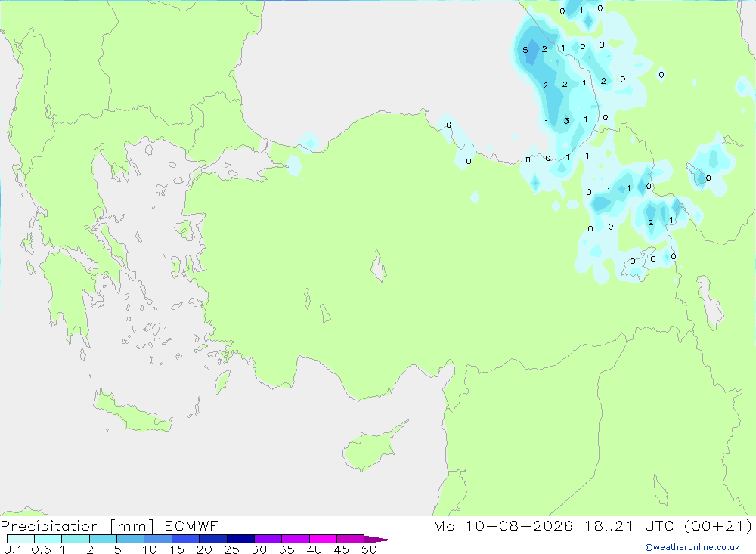Screen dimensions: 756x554
Task: Click the legend label "15"
Action: click(177, 549)
